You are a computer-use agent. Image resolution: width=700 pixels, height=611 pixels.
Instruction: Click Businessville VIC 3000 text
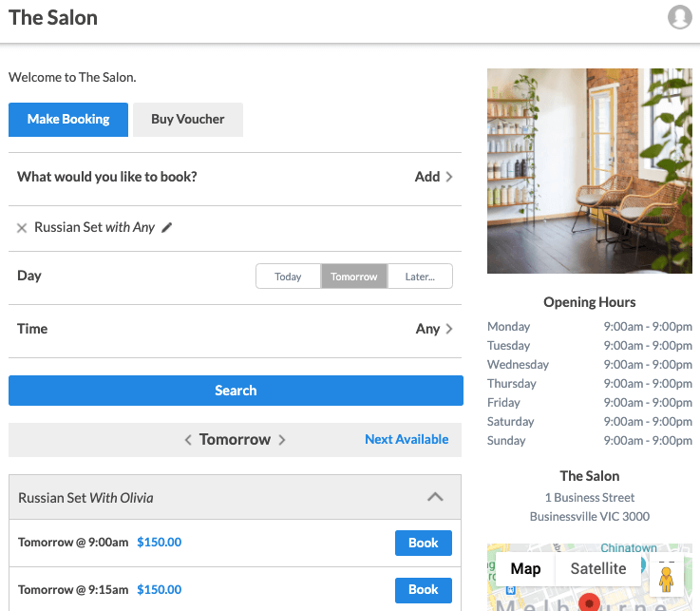point(589,517)
